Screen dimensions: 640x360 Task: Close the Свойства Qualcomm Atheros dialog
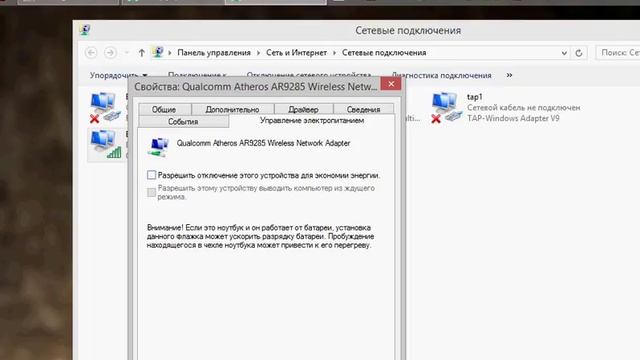391,84
